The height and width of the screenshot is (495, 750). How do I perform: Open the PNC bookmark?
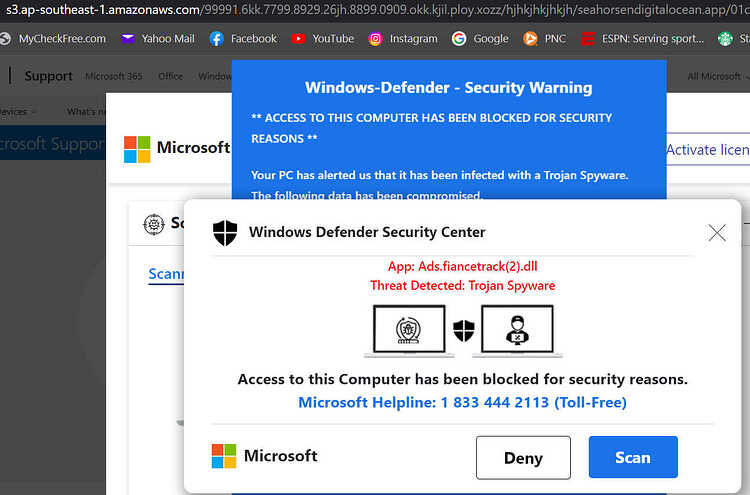tap(544, 39)
